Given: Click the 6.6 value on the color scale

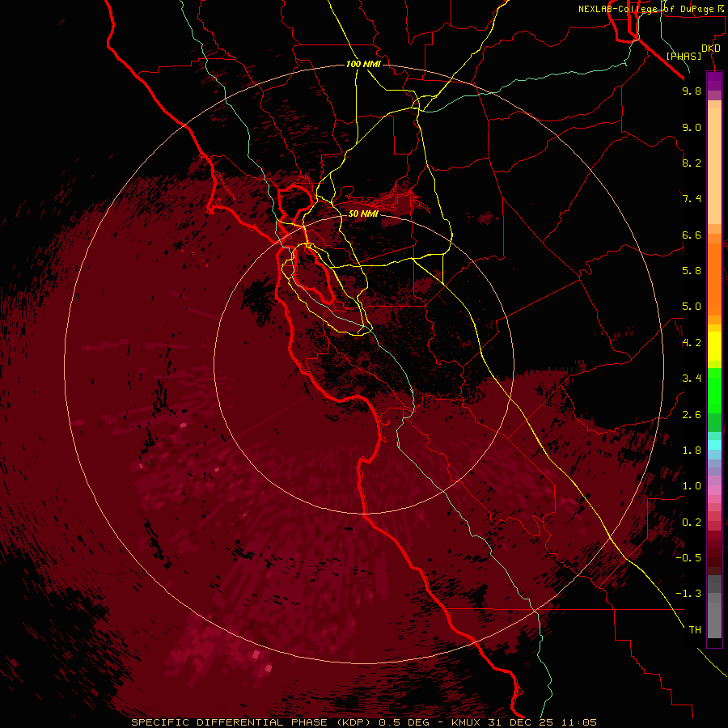Looking at the screenshot, I should pyautogui.click(x=692, y=235).
